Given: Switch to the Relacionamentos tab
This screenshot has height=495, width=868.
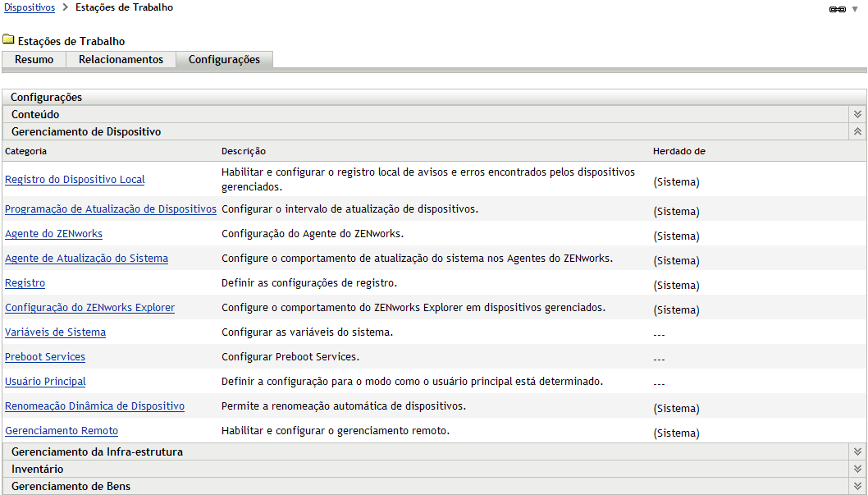Looking at the screenshot, I should tap(121, 59).
